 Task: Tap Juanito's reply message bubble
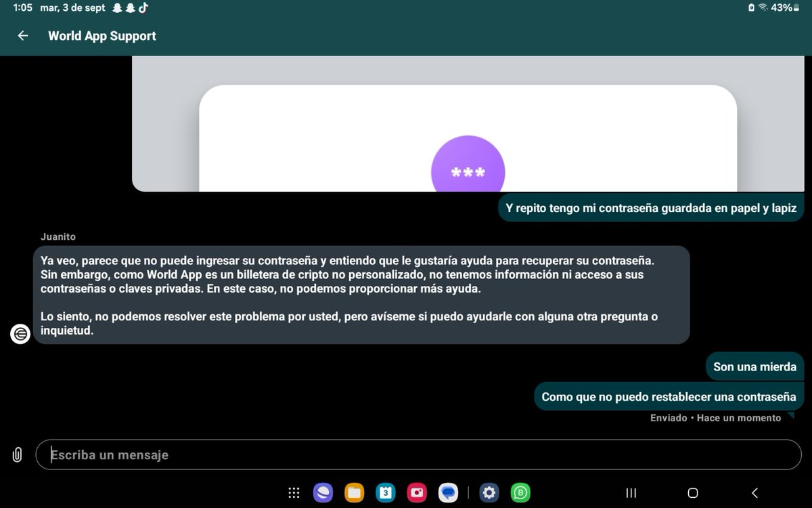point(361,295)
